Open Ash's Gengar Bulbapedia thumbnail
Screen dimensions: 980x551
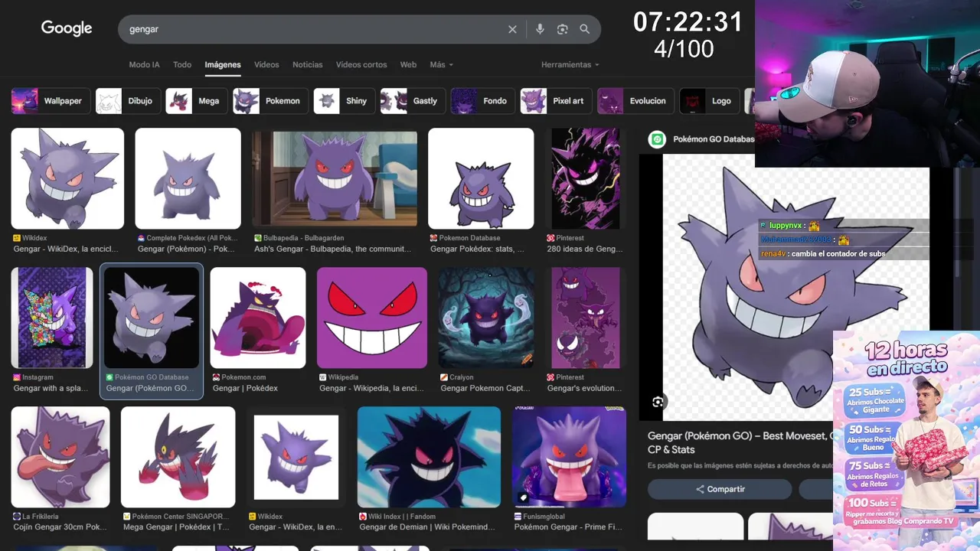tap(335, 178)
